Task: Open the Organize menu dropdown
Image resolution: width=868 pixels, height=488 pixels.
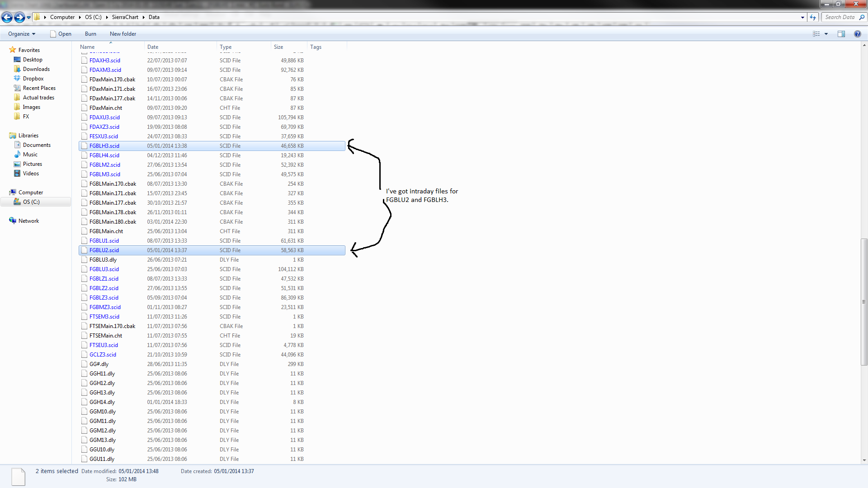Action: pos(22,34)
